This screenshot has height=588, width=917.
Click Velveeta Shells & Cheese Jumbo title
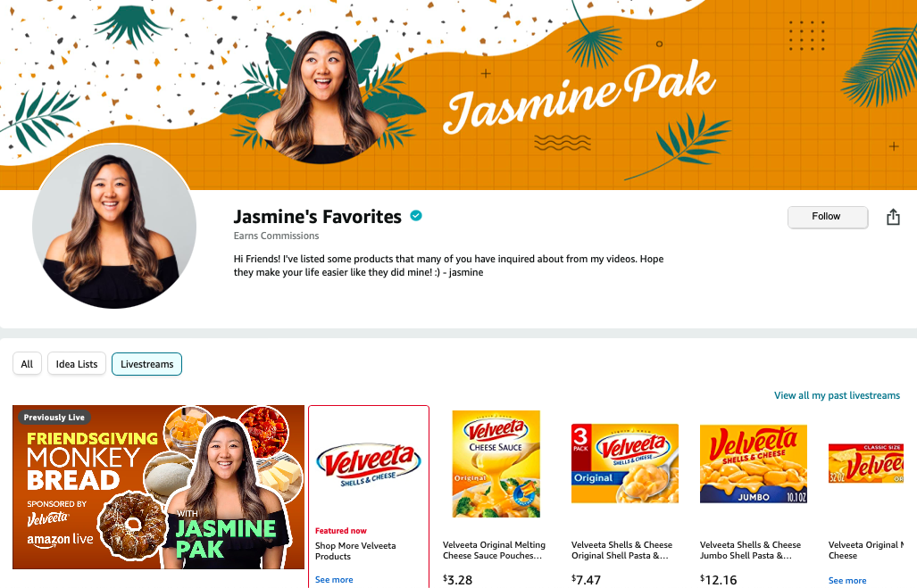[x=750, y=550]
